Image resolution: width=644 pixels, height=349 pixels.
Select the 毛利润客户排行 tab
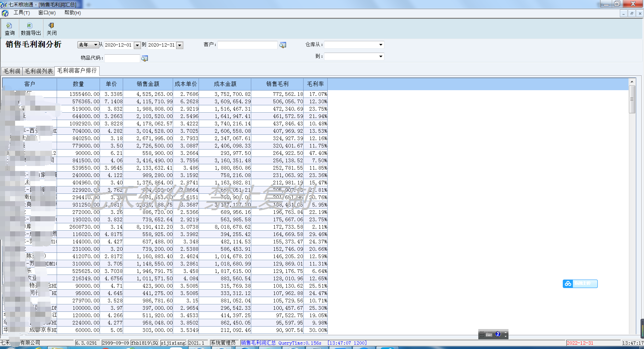pos(77,70)
